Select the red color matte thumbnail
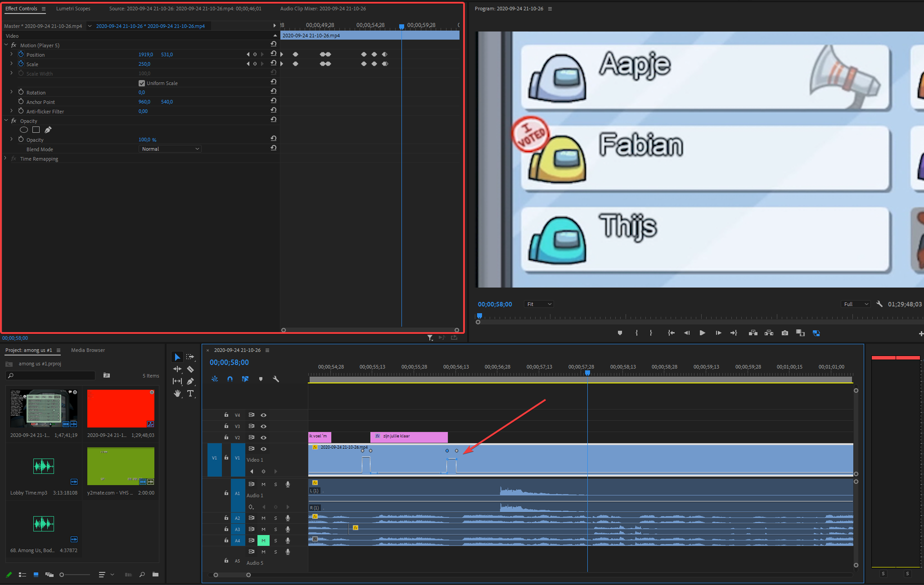Image resolution: width=924 pixels, height=585 pixels. 121,409
